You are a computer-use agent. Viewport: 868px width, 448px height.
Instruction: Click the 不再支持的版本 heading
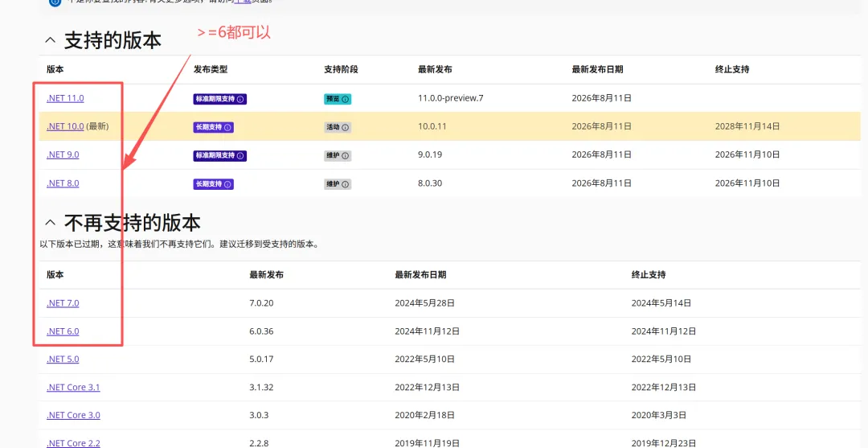(x=133, y=223)
